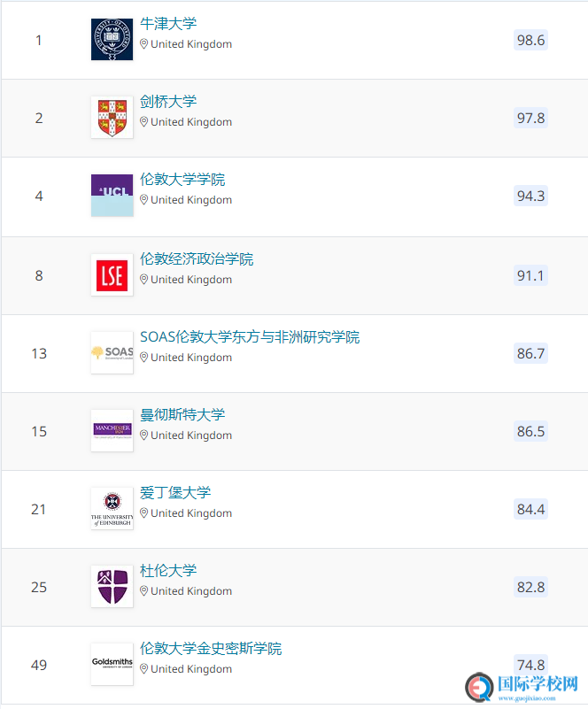Click the University of Edinburgh logo
This screenshot has height=709, width=588.
pos(112,508)
